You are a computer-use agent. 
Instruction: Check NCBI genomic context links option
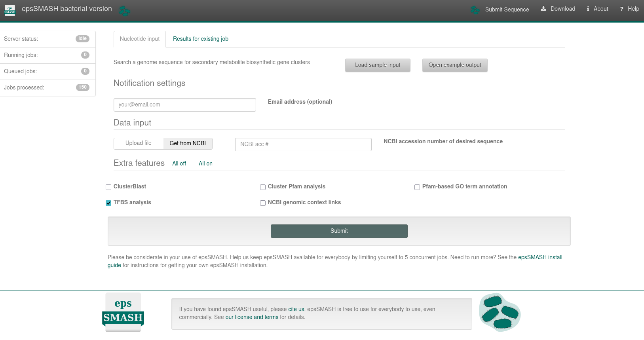pyautogui.click(x=263, y=203)
